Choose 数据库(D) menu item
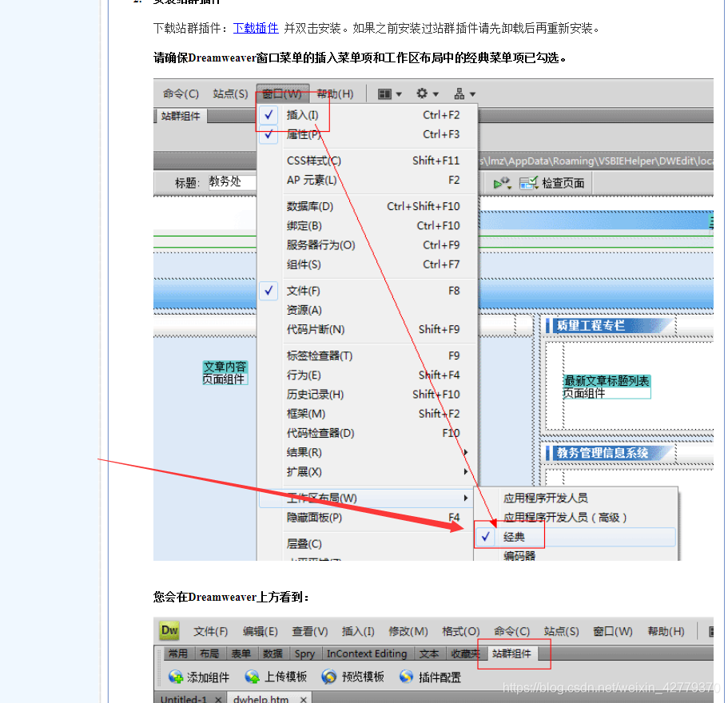 (x=368, y=206)
